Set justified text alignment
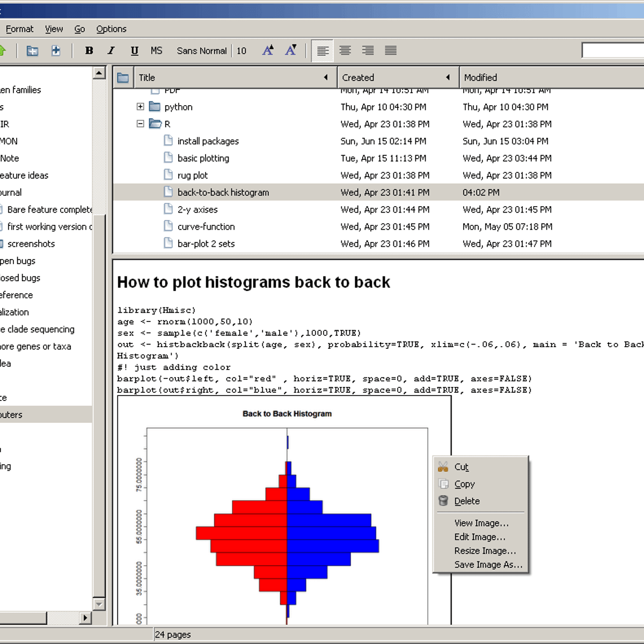 [x=391, y=50]
